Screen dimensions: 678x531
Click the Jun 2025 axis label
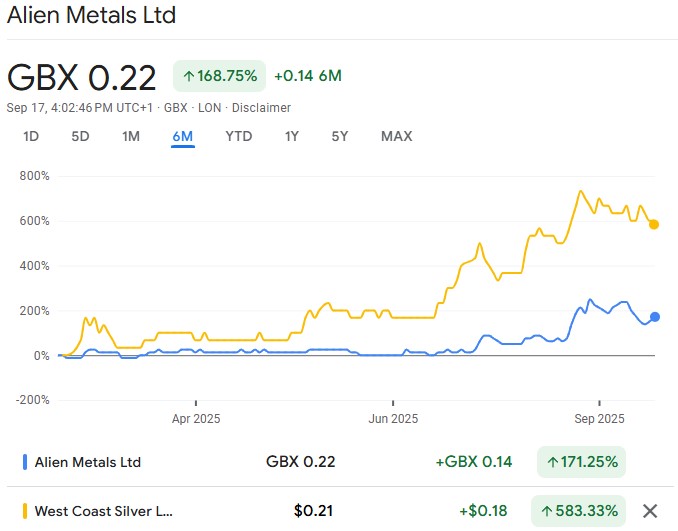(393, 419)
